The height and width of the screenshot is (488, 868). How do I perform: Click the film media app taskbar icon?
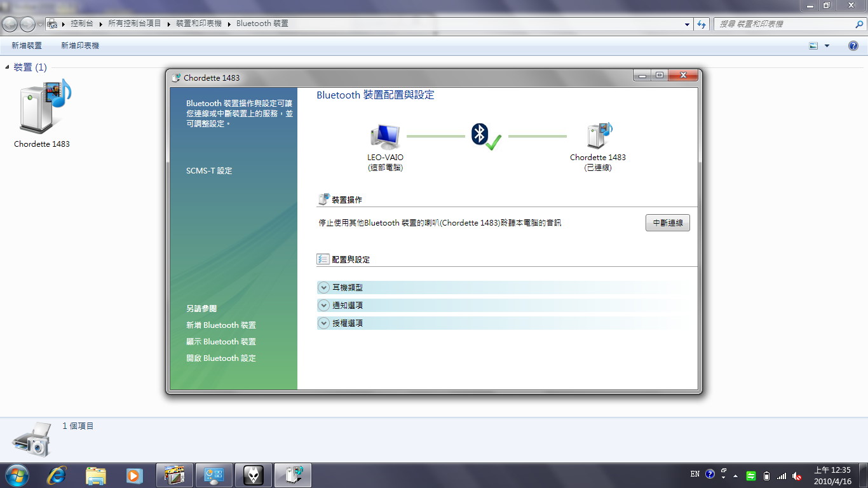point(174,475)
